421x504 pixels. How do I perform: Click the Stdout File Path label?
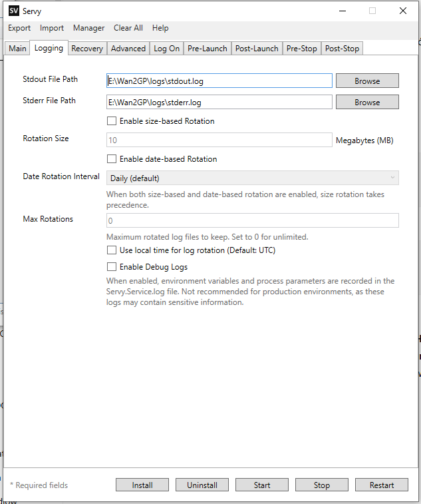tap(50, 79)
